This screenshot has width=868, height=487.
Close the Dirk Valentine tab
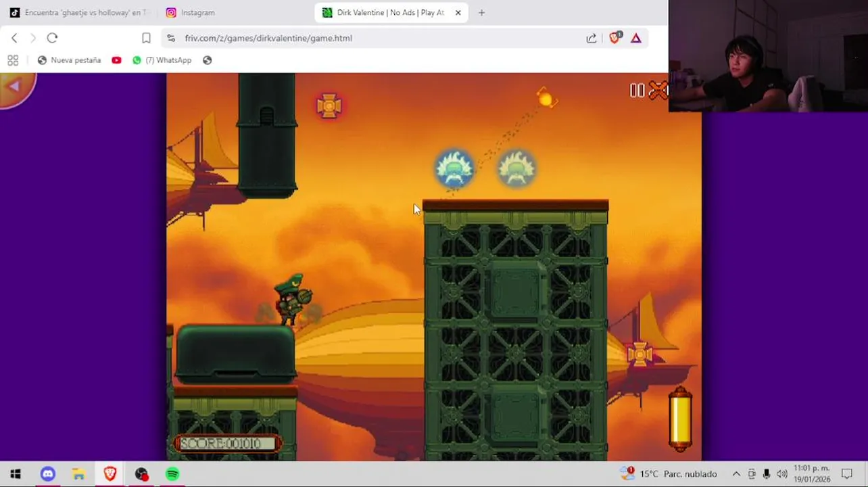click(x=458, y=12)
